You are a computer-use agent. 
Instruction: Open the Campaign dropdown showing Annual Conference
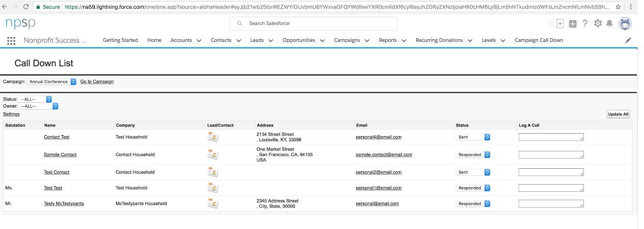[x=51, y=82]
